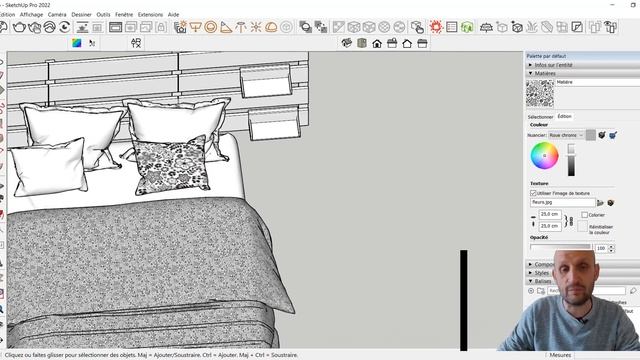Click the teapot with hand interactive render icon

(35, 27)
